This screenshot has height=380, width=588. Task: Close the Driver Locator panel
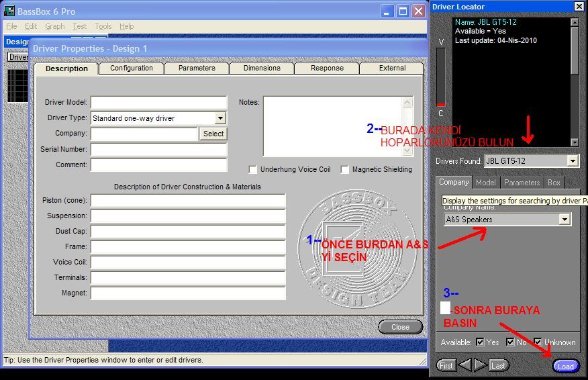pos(579,6)
